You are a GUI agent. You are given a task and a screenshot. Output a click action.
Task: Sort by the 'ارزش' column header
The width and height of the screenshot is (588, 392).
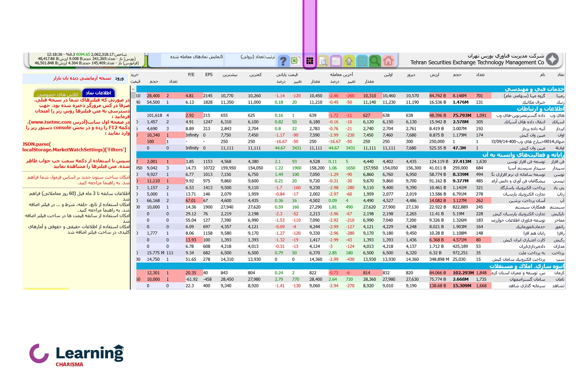tap(435, 75)
